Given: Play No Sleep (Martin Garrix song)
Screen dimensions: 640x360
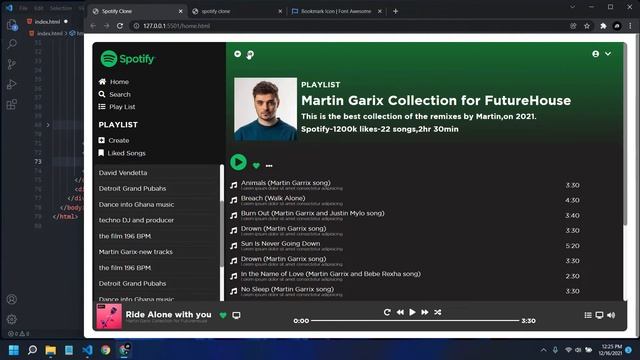Looking at the screenshot, I should tap(287, 289).
